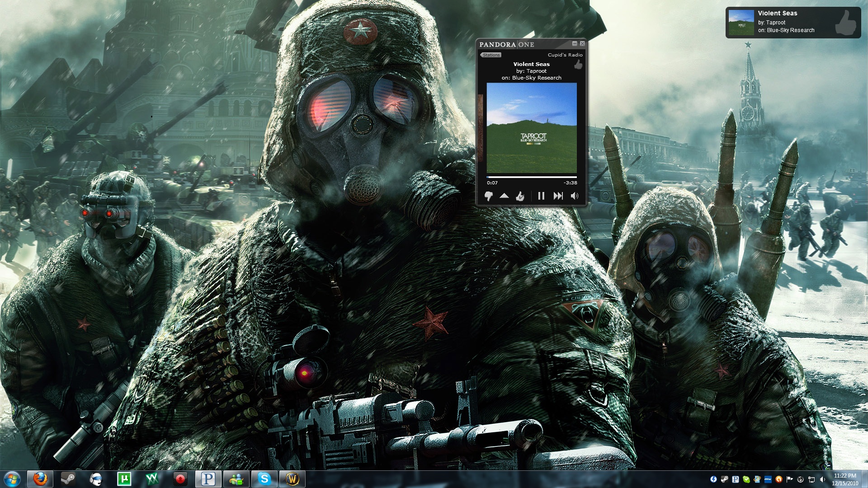Click Violent Seas title in notification popup
The width and height of the screenshot is (868, 488).
click(778, 14)
